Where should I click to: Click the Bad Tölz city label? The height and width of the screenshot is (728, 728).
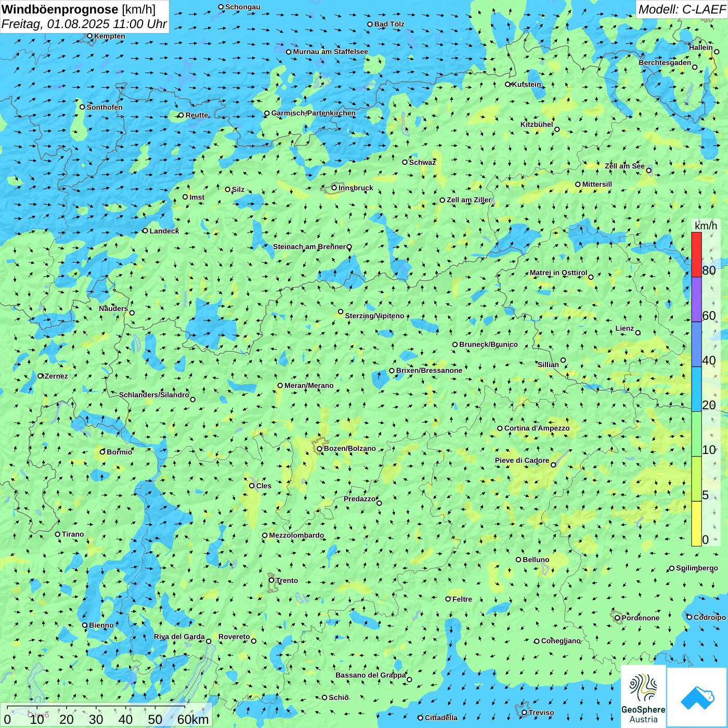tap(389, 24)
